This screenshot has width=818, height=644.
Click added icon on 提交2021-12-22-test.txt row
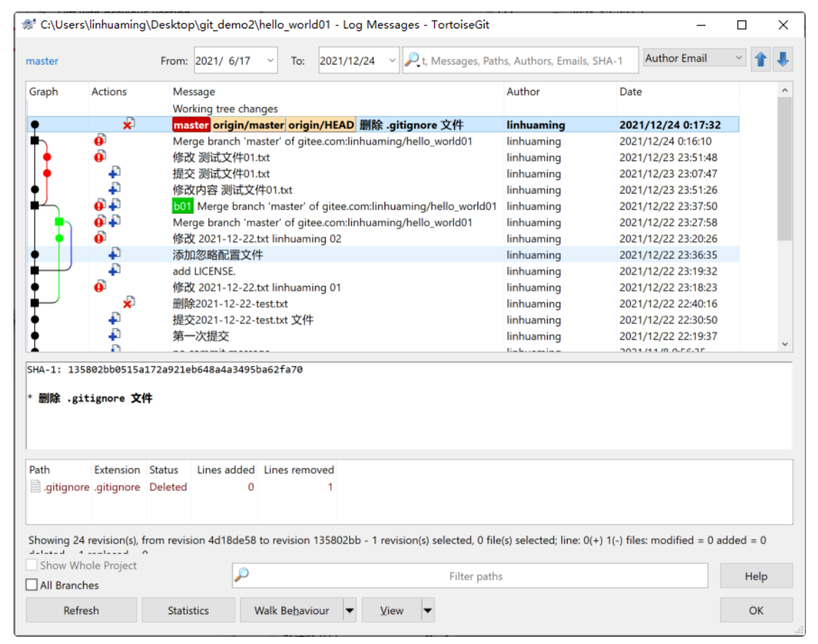point(114,318)
